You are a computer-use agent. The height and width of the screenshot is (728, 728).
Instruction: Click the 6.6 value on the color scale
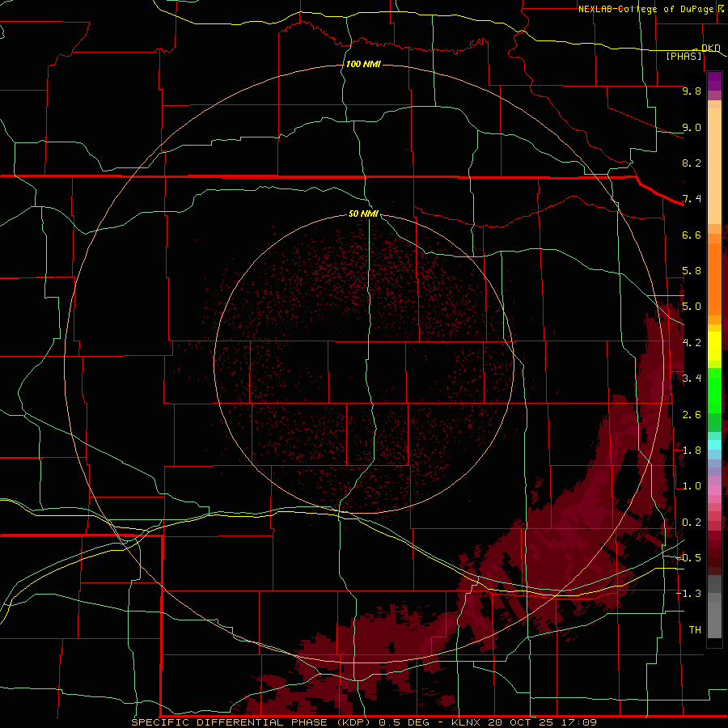pyautogui.click(x=692, y=235)
